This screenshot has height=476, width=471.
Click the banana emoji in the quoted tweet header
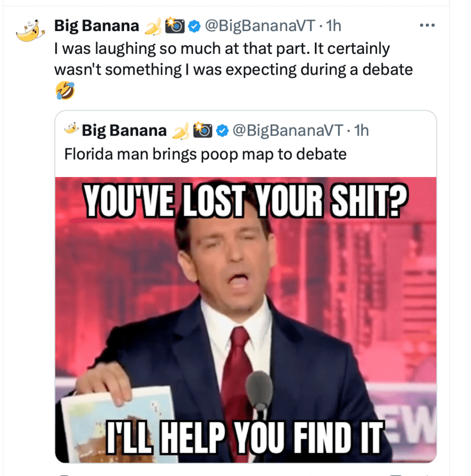pos(179,132)
